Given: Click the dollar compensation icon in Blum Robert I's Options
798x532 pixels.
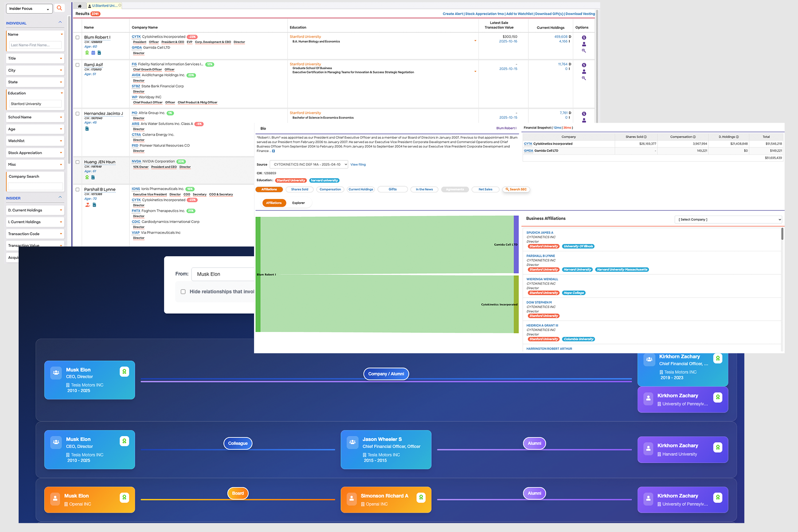Looking at the screenshot, I should click(584, 37).
